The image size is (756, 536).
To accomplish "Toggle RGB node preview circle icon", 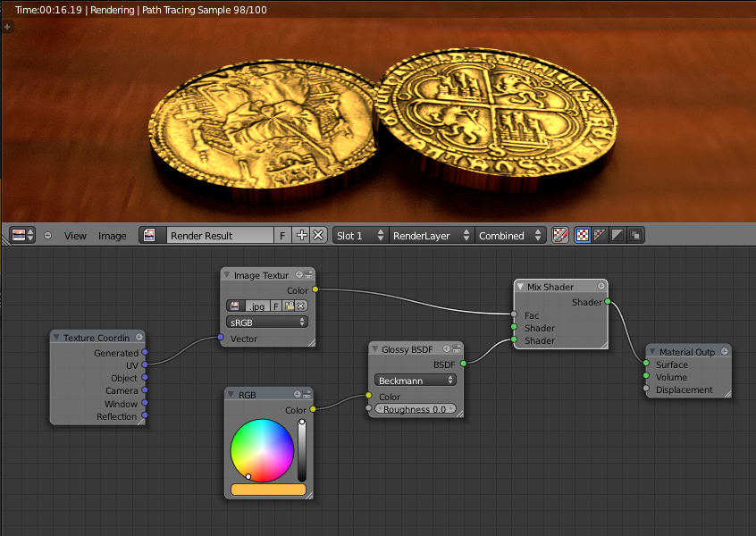I will click(x=297, y=394).
